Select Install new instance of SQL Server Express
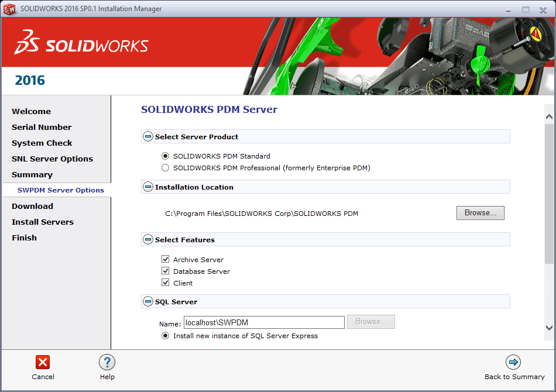 point(166,336)
